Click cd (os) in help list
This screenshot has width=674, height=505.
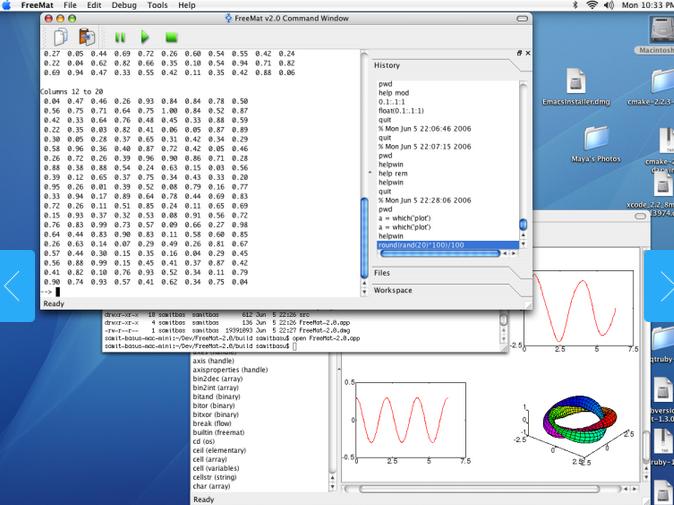point(203,441)
